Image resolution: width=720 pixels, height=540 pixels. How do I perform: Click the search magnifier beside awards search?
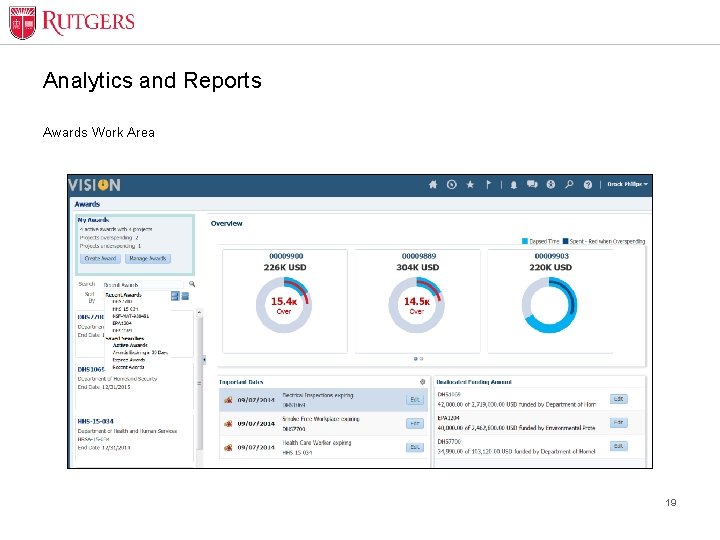pos(192,284)
